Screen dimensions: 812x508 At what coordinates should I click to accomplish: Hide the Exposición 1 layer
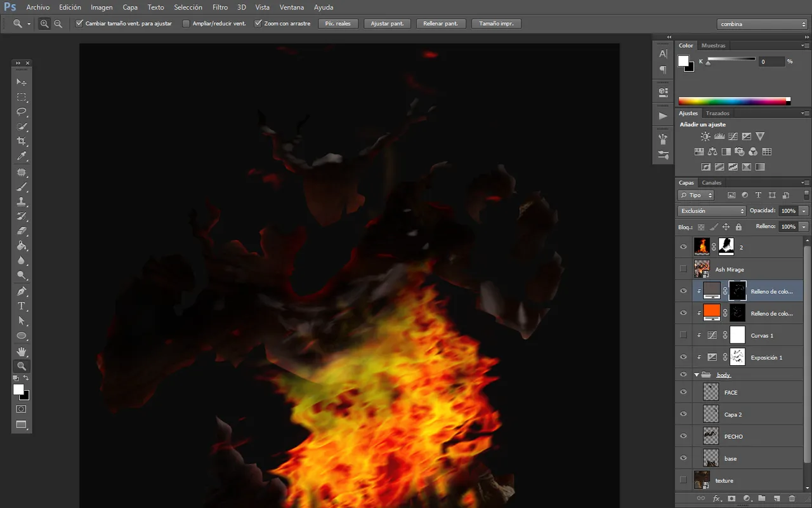tap(683, 357)
